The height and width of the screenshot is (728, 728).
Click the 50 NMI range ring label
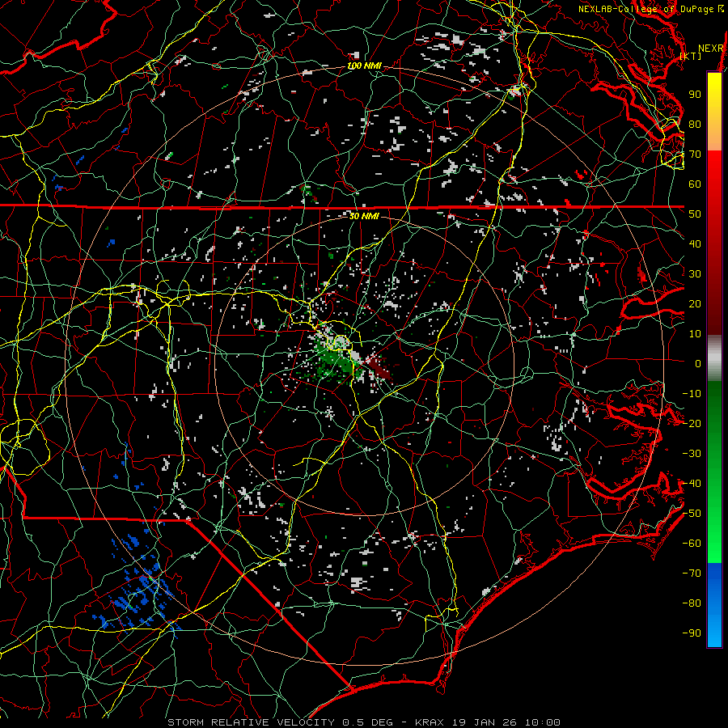point(364,216)
